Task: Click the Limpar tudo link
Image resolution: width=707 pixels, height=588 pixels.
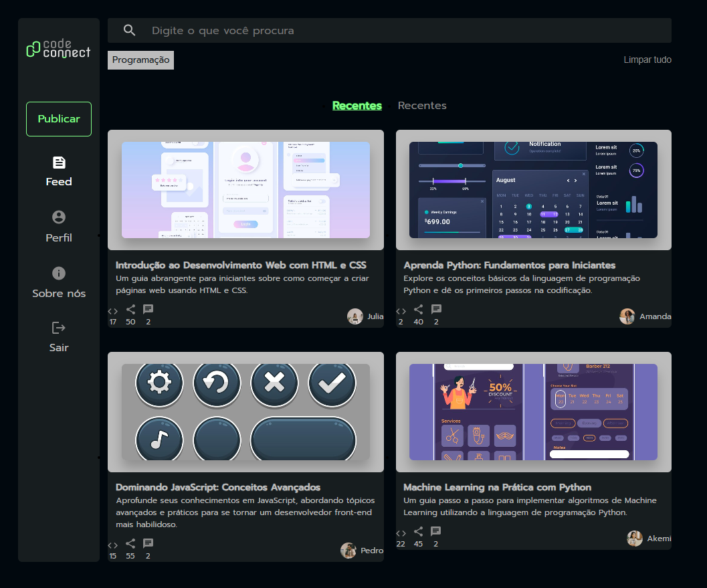Action: pyautogui.click(x=647, y=60)
